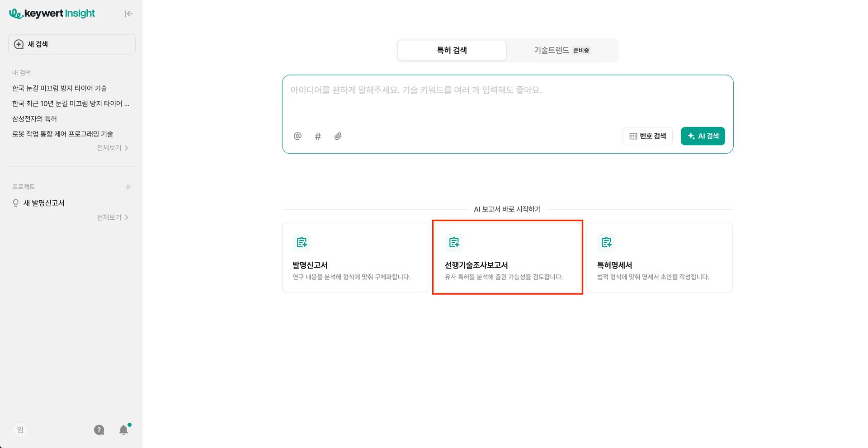
Task: Add a new project with plus icon
Action: click(128, 187)
